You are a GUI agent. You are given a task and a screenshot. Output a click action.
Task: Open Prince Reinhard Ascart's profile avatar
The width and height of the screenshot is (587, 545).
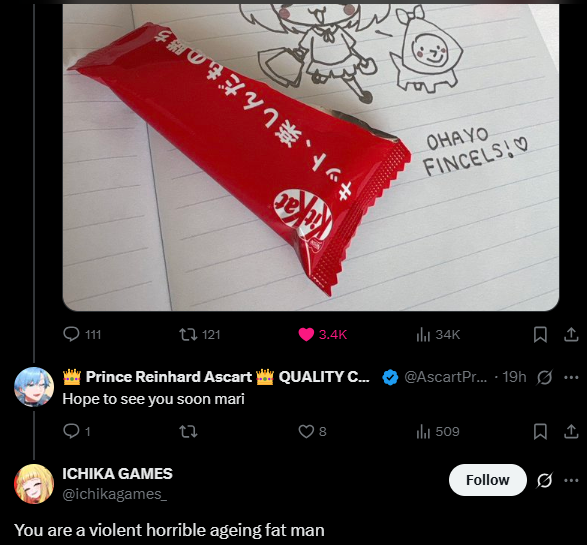point(34,387)
